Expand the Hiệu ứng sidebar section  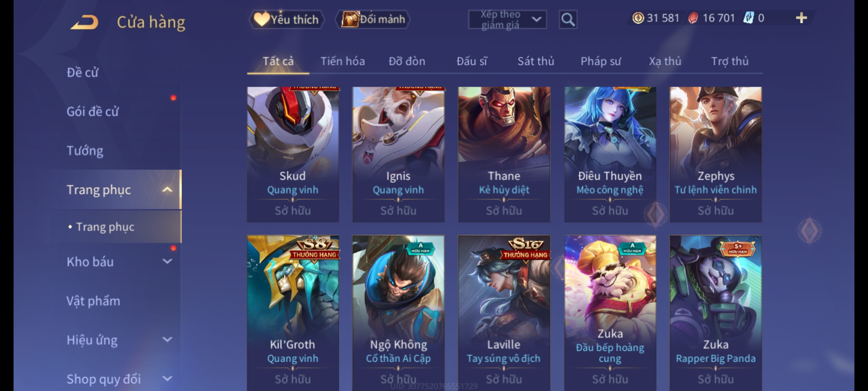pyautogui.click(x=167, y=340)
